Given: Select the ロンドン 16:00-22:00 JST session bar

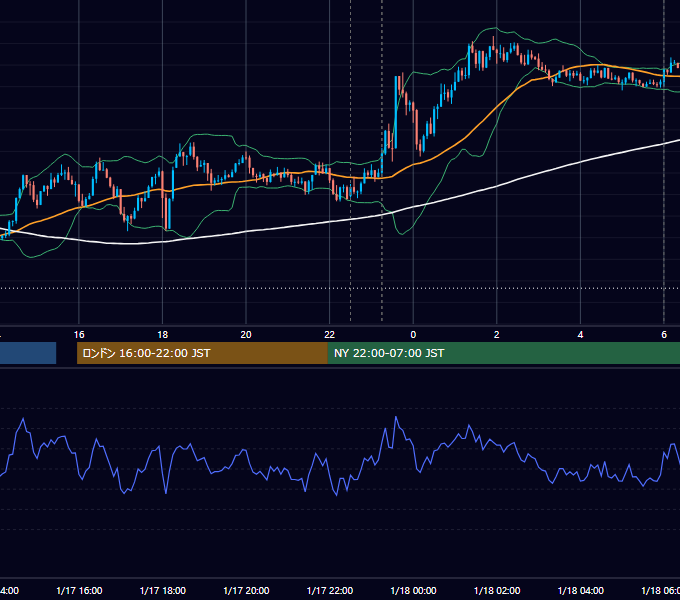Looking at the screenshot, I should (x=202, y=353).
